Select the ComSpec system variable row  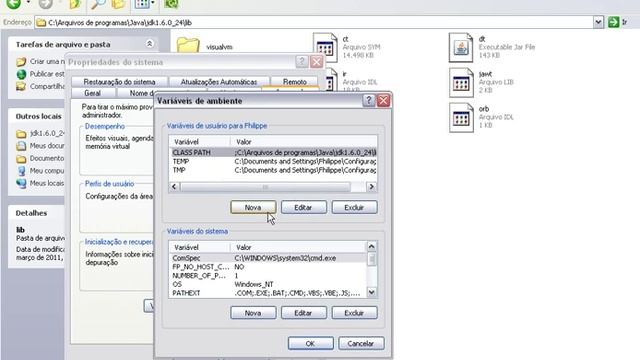pyautogui.click(x=268, y=258)
